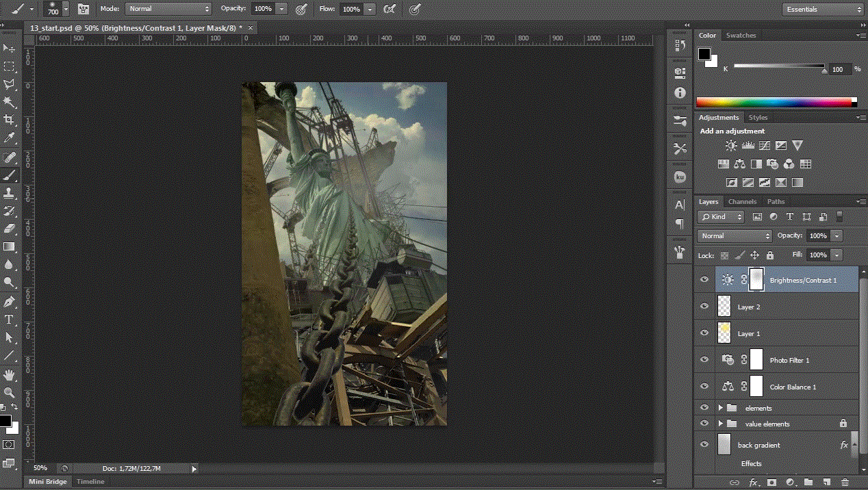Open the brush preset picker size 700
The height and width of the screenshot is (490, 868).
(56, 9)
